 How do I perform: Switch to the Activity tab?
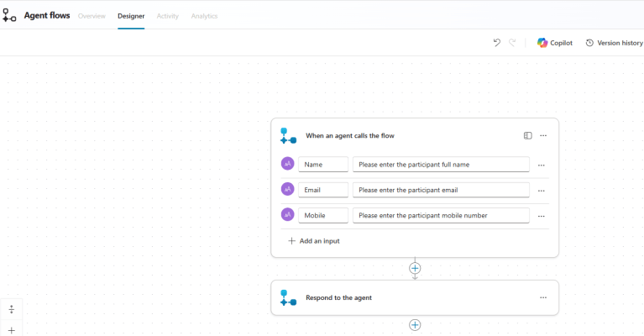(x=168, y=16)
